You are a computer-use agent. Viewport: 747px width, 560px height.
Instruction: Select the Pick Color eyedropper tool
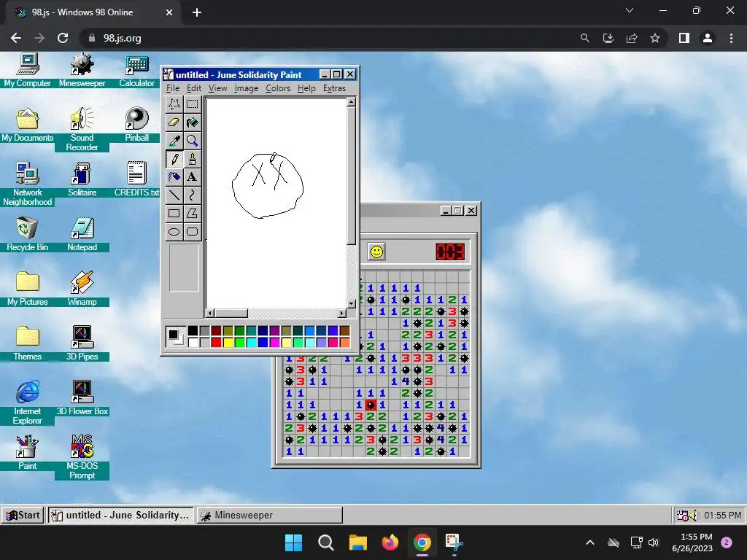pos(174,141)
